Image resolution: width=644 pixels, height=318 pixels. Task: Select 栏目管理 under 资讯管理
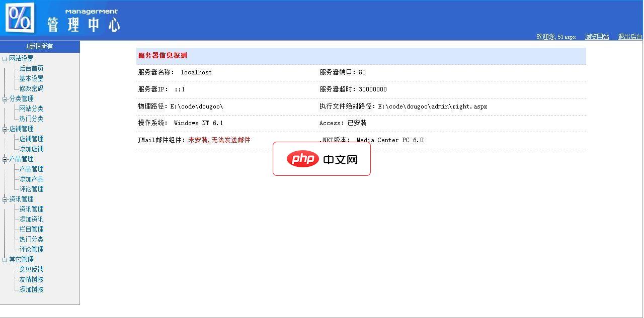click(x=30, y=229)
